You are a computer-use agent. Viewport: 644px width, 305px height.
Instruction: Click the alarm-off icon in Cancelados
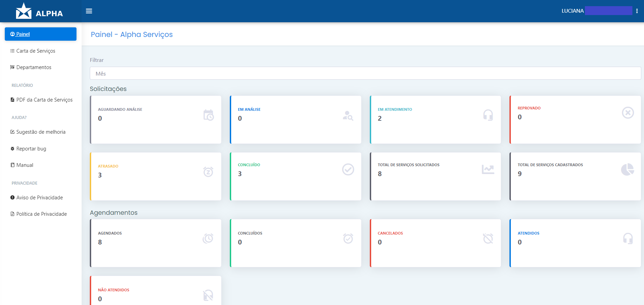488,238
